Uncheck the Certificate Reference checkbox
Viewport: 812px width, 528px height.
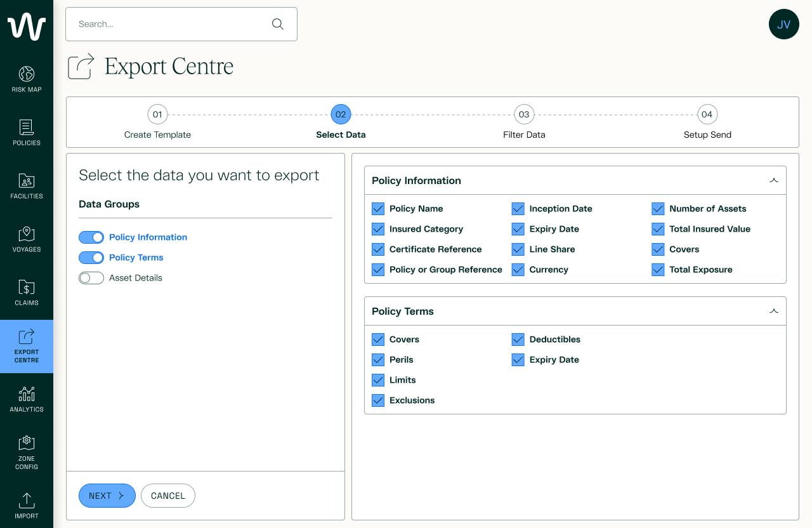(378, 249)
